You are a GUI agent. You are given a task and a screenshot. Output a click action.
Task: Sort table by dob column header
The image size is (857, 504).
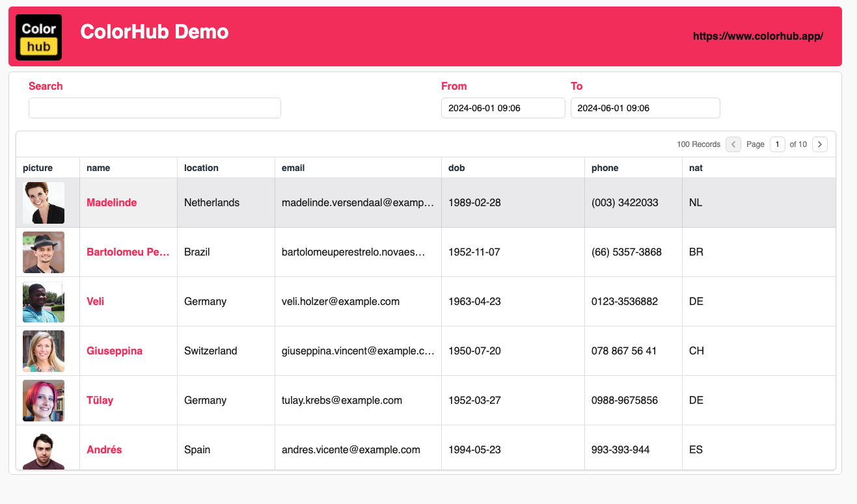457,168
